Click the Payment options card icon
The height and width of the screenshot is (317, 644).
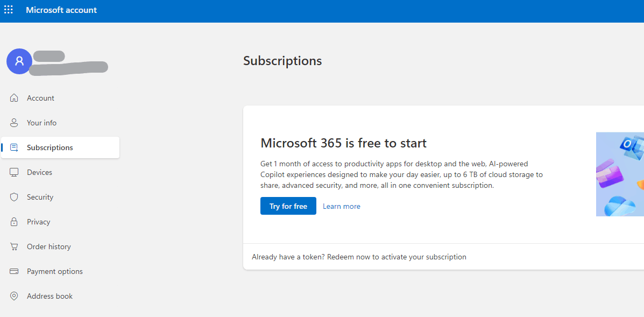[15, 271]
